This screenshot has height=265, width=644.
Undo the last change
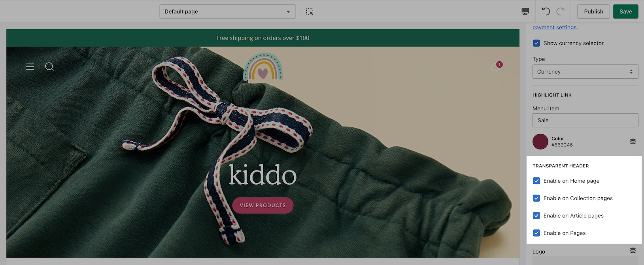point(546,11)
